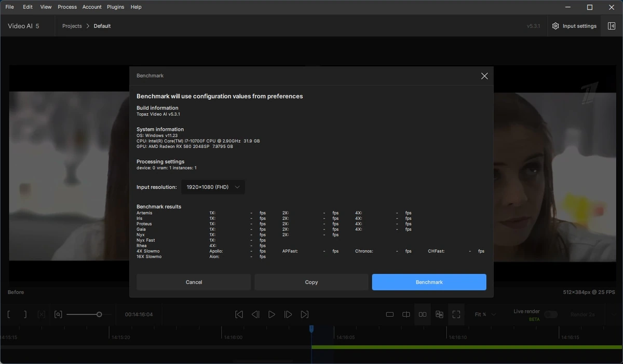Select the Default project breadcrumb
Screen dimensions: 623x364
[102, 26]
